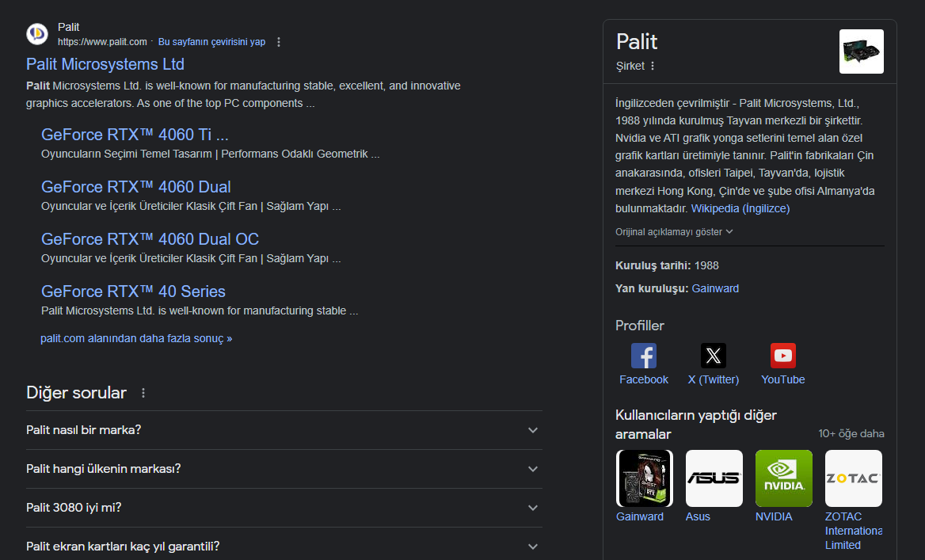This screenshot has width=925, height=560.
Task: Open the Wikipedia (İngilizce) link
Action: point(740,208)
